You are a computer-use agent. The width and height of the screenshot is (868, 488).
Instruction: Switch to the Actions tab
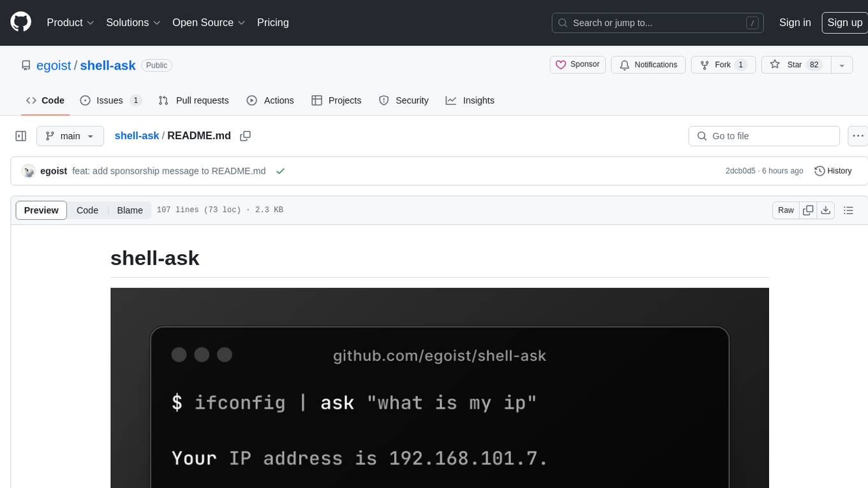coord(270,100)
